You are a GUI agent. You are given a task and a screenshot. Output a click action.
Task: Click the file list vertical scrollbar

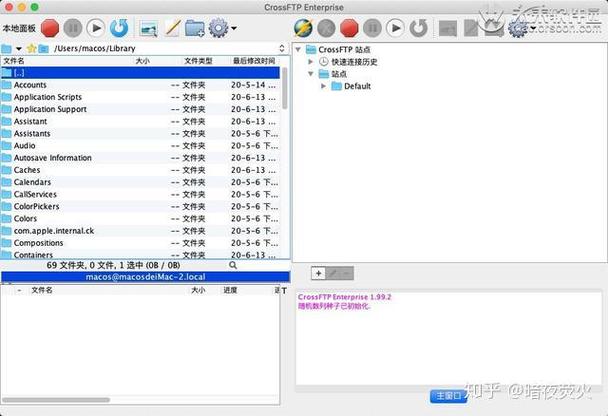285,88
